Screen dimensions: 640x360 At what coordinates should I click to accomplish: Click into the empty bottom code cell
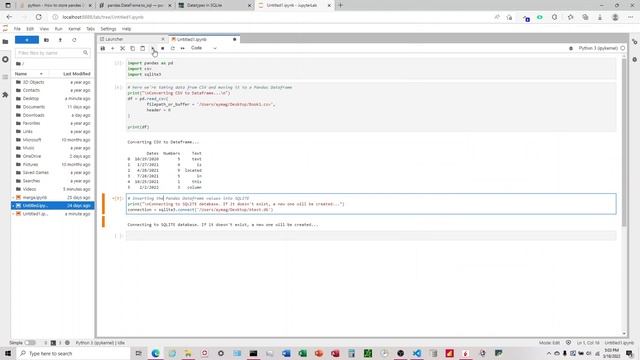point(371,236)
